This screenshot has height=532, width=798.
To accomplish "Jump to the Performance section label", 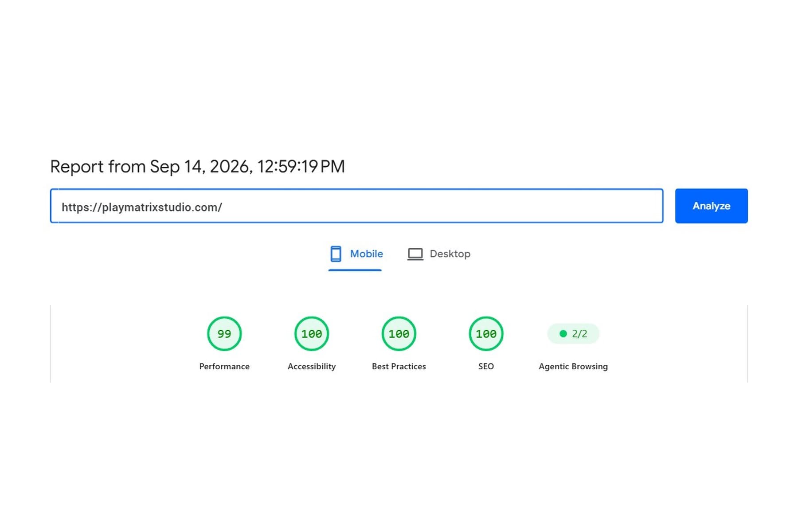I will [x=224, y=366].
